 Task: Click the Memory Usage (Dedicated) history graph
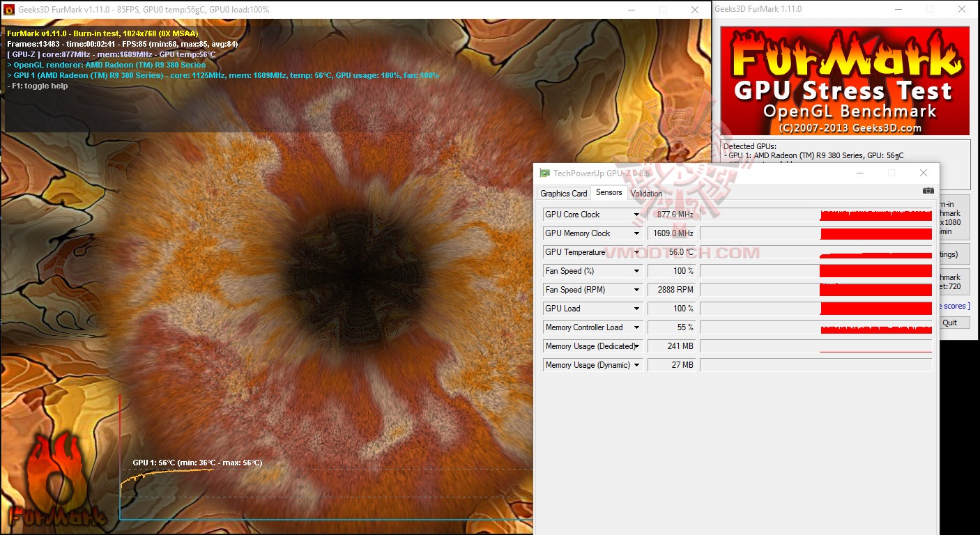(816, 346)
